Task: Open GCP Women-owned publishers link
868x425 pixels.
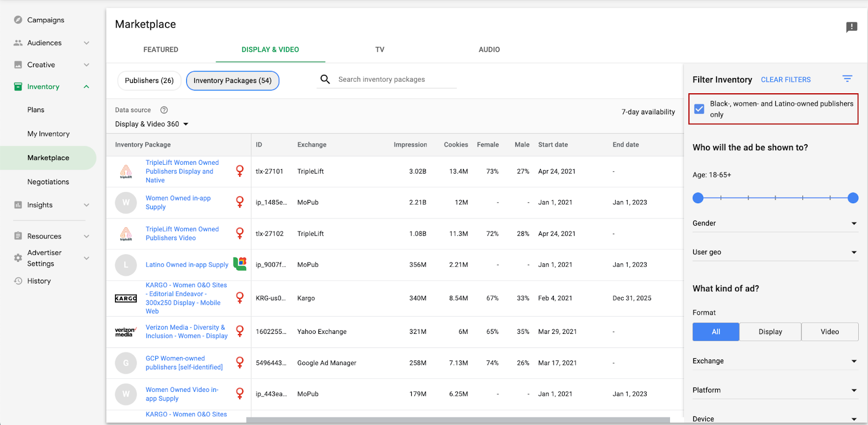Action: (184, 363)
